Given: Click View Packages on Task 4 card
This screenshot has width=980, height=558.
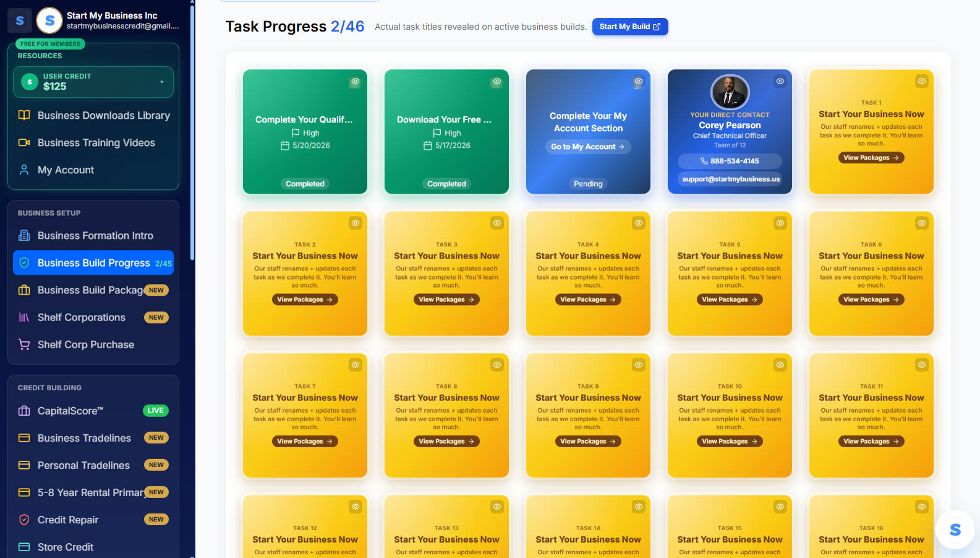Looking at the screenshot, I should tap(588, 299).
